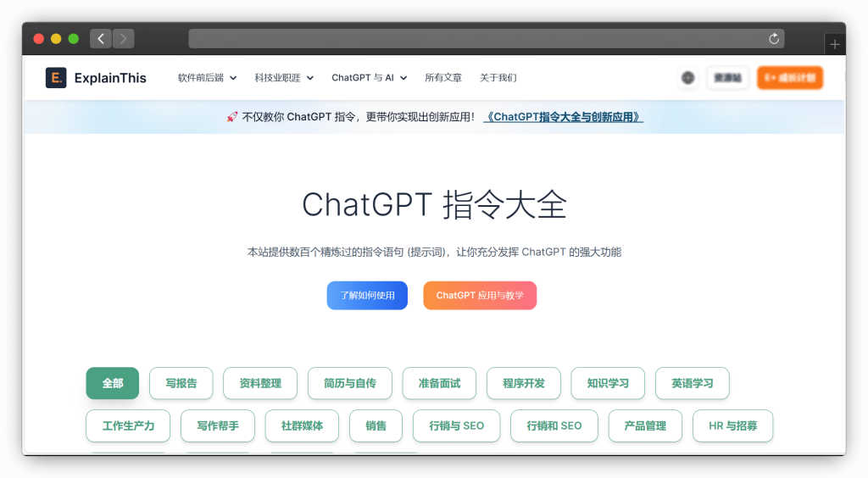Show prompts for 写作帮手
The height and width of the screenshot is (478, 868).
218,425
